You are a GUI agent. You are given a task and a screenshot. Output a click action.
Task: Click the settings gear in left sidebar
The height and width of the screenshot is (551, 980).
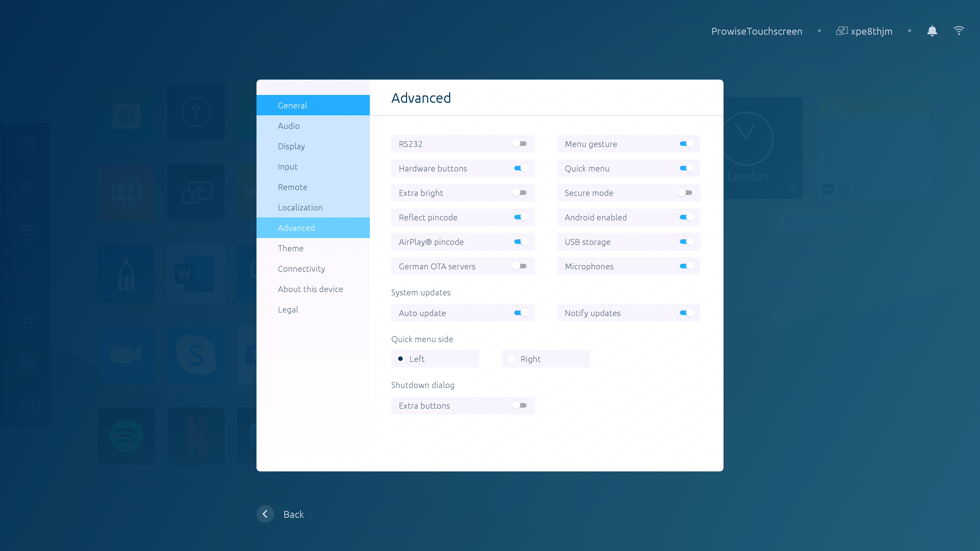pyautogui.click(x=28, y=361)
